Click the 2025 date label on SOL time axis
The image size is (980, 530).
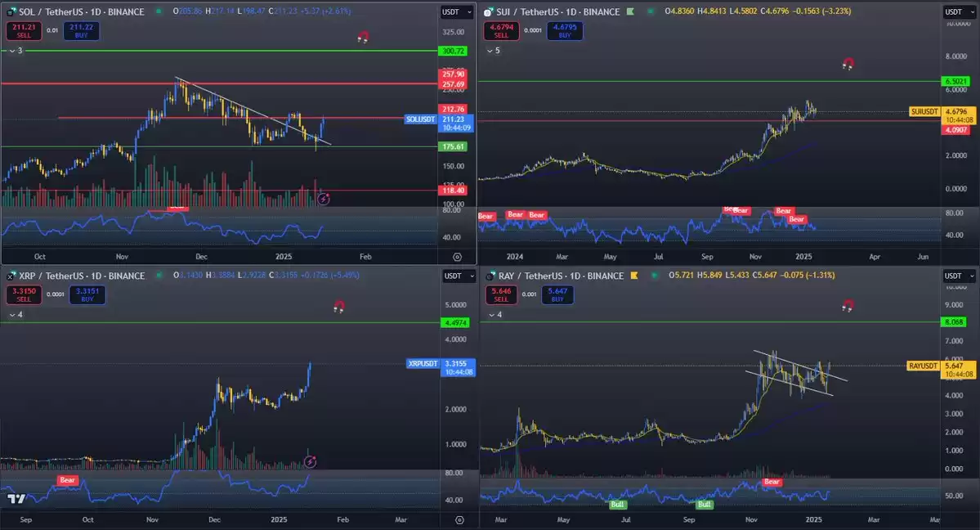click(284, 257)
